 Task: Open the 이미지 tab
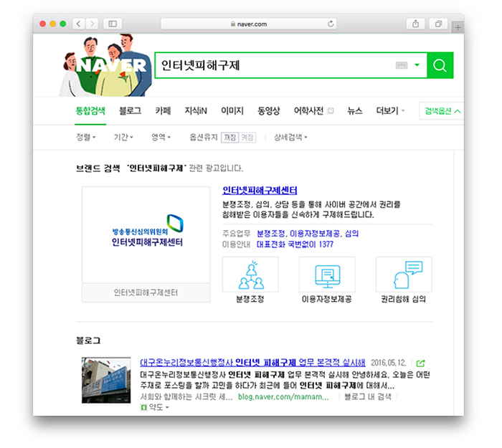(232, 111)
